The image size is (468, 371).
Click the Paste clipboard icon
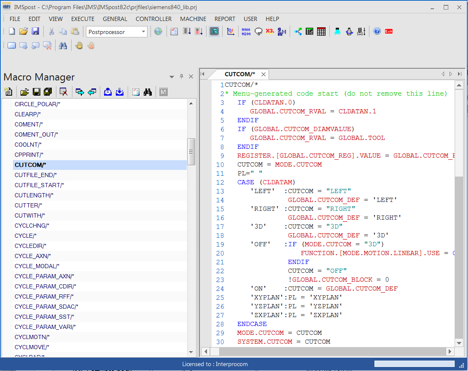(x=75, y=31)
